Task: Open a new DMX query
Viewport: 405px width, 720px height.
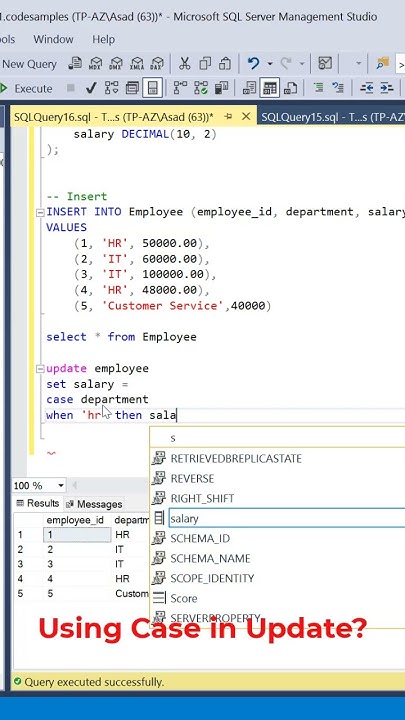Action: [x=116, y=63]
